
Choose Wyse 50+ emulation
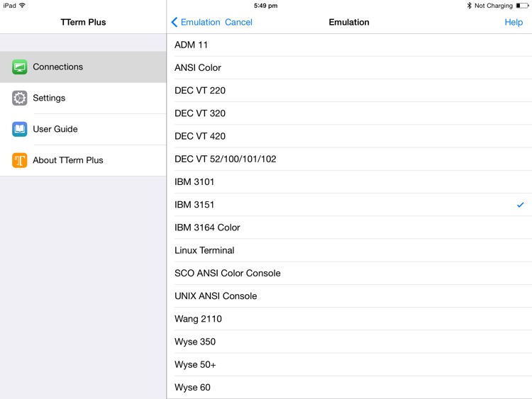click(x=350, y=364)
